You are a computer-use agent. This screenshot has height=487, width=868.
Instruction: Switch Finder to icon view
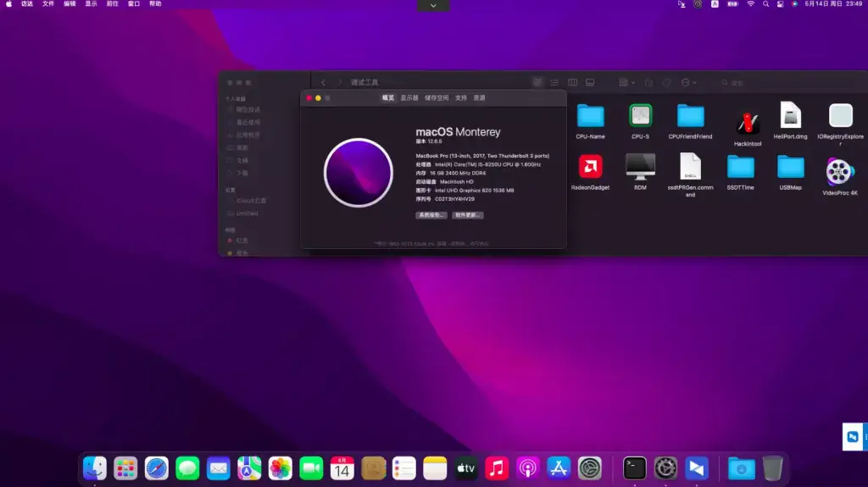[x=537, y=82]
